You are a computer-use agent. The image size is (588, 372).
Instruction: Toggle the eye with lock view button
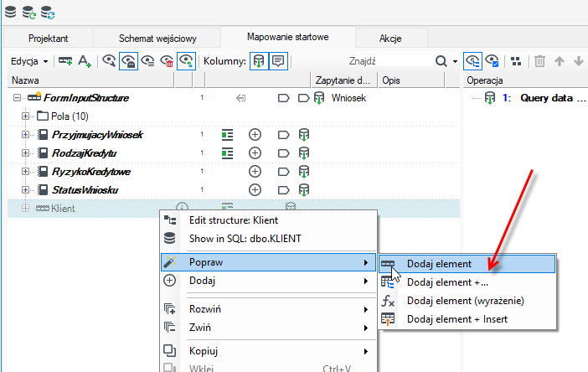129,61
